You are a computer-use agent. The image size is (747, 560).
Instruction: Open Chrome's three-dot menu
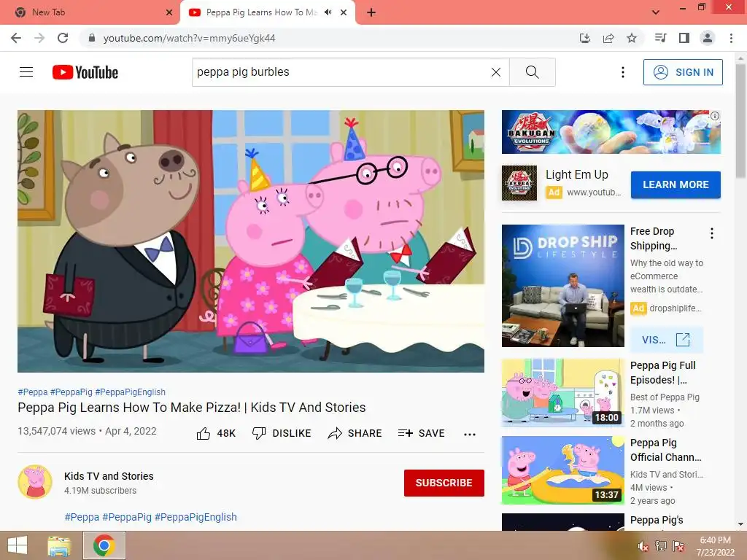[x=731, y=38]
